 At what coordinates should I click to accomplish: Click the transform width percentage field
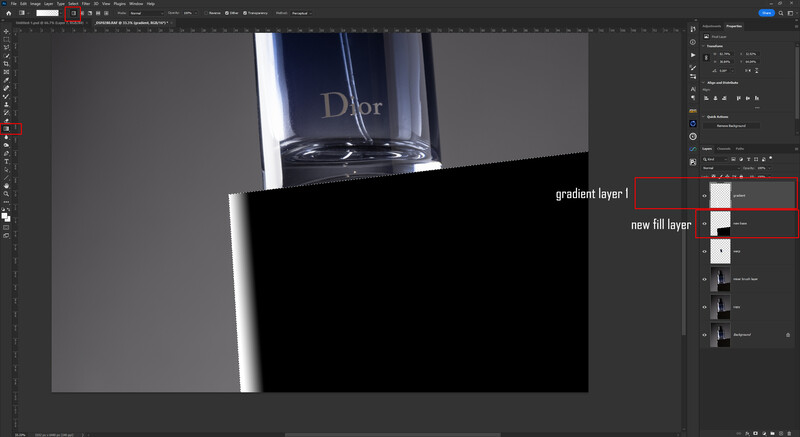click(725, 54)
